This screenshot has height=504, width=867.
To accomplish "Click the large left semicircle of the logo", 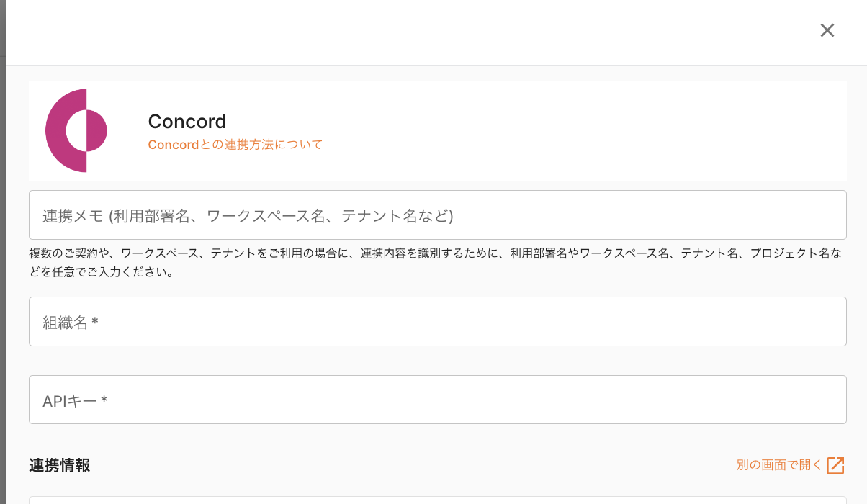I will click(x=56, y=131).
